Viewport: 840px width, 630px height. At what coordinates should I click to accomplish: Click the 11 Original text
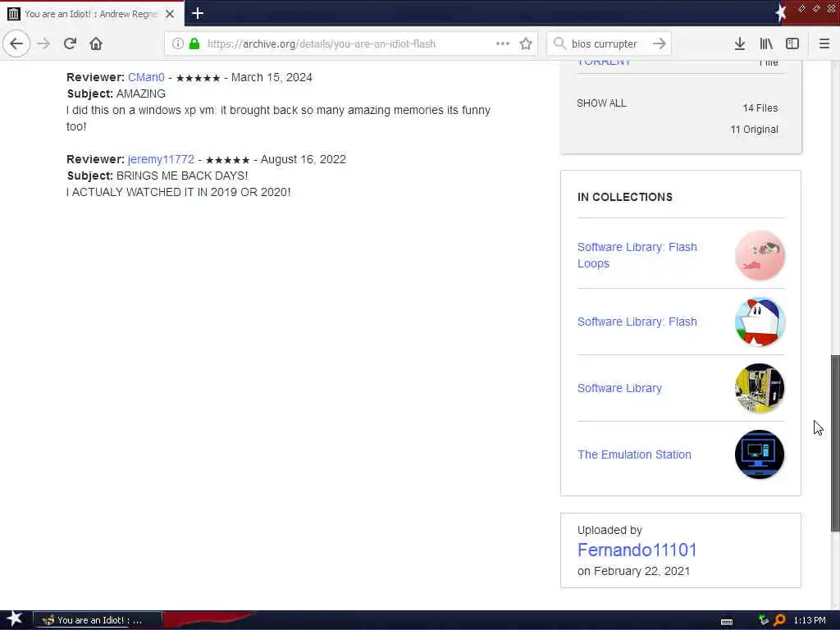point(754,129)
